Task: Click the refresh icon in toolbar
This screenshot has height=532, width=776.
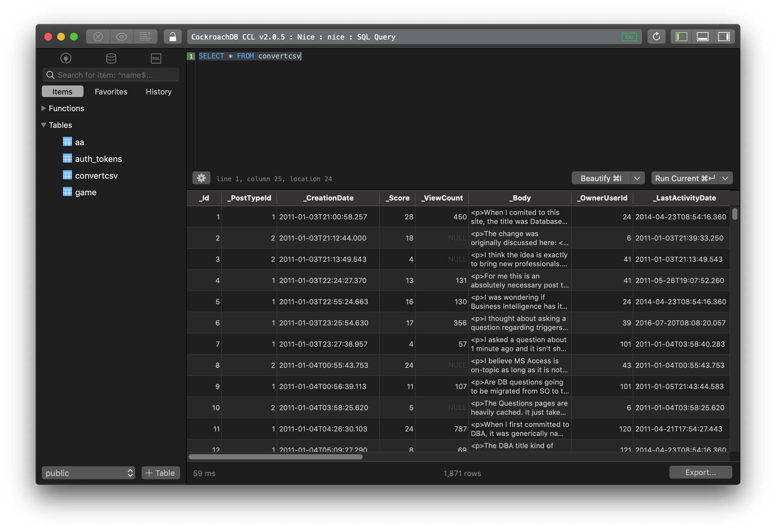Action: click(x=656, y=37)
